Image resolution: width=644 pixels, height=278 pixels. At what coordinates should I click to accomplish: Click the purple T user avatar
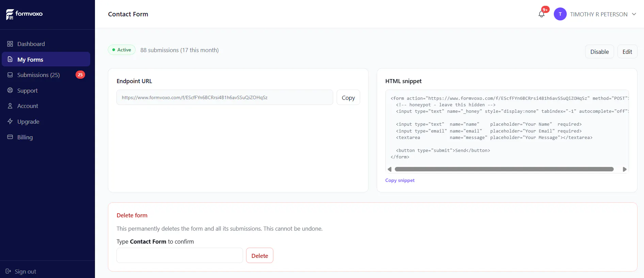(560, 14)
